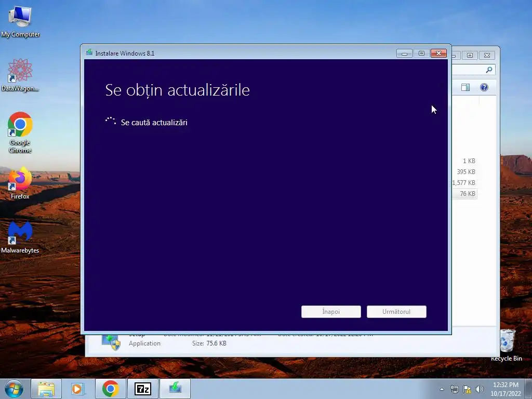Open the network tray icon
Image resolution: width=532 pixels, height=399 pixels.
pos(454,389)
